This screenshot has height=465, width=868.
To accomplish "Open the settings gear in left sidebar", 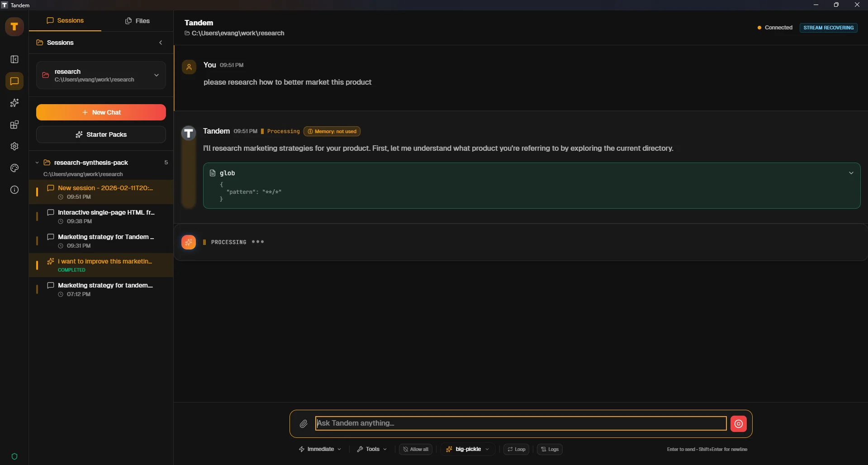I will [x=14, y=146].
